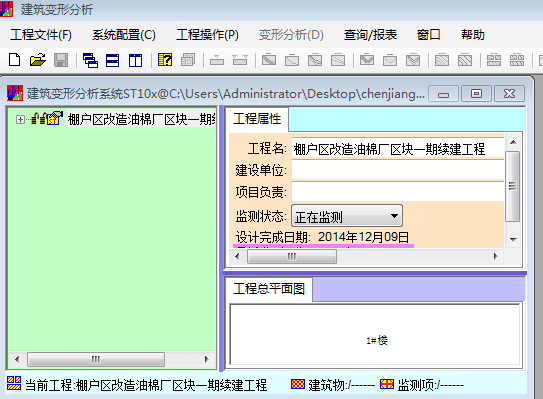Screen dimensions: 543x399
Task: Select the 工程属性 tab
Action: [257, 119]
